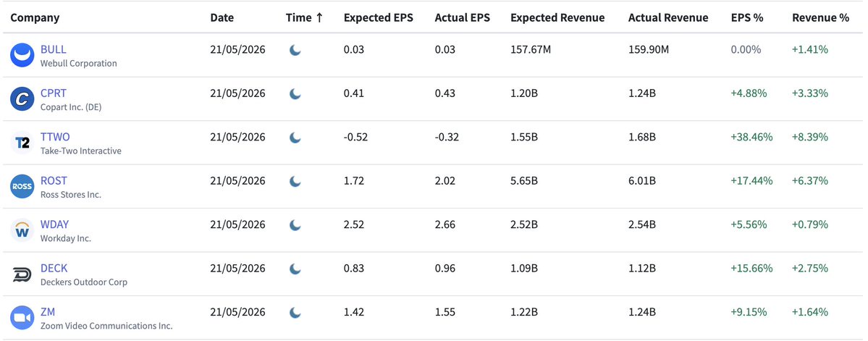Click the Copart company logo
The image size is (868, 341).
22,99
